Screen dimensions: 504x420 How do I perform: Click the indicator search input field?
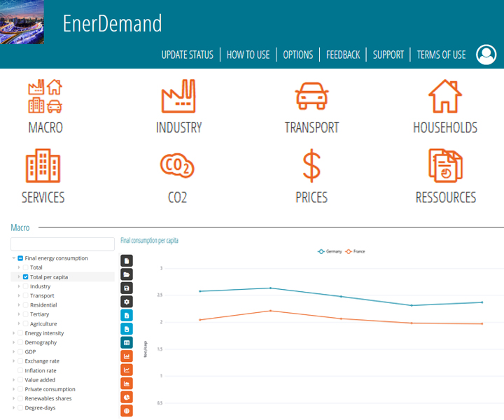[62, 244]
